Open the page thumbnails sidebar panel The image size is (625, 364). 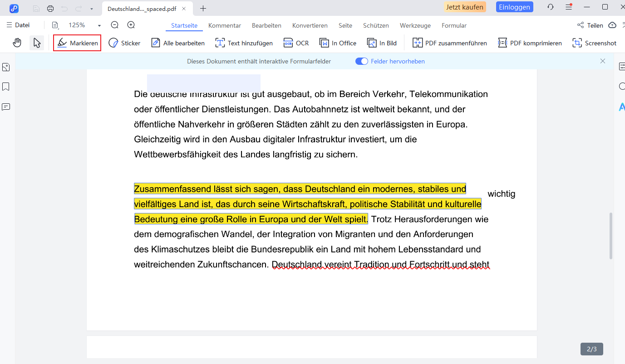tap(6, 67)
